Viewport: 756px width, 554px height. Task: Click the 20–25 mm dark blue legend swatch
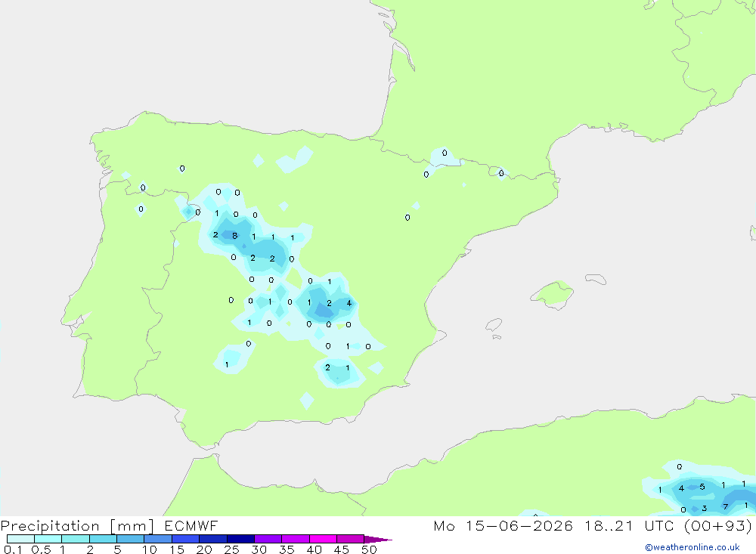tap(213, 539)
